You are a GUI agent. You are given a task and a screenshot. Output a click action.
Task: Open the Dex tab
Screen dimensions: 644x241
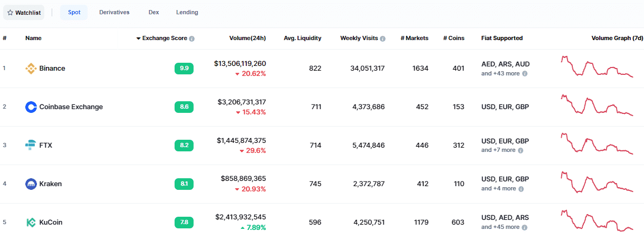click(153, 13)
